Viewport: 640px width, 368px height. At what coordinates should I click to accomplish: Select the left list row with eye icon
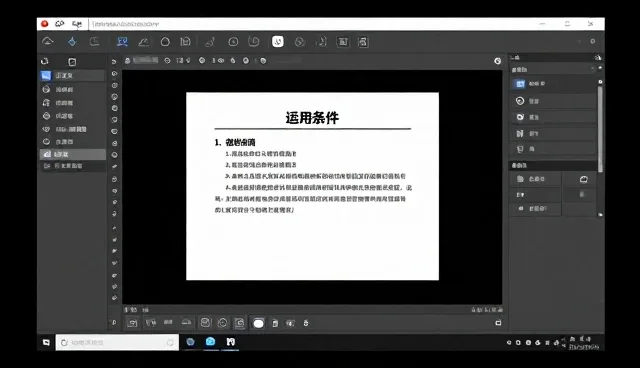73,129
